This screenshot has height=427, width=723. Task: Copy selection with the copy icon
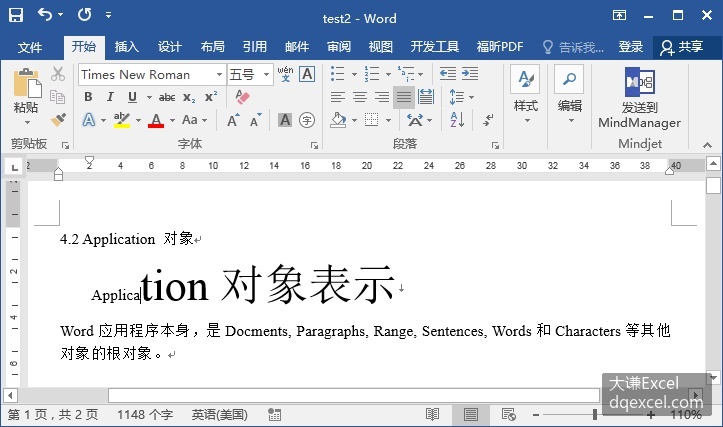58,97
